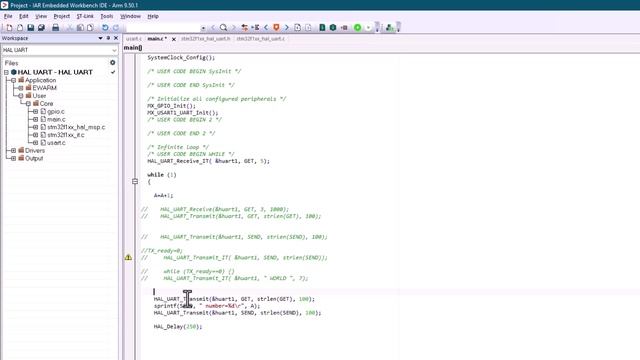Click the Find Next arrow right of magnifier
Viewport: 640px width, 360px height.
pos(234,28)
